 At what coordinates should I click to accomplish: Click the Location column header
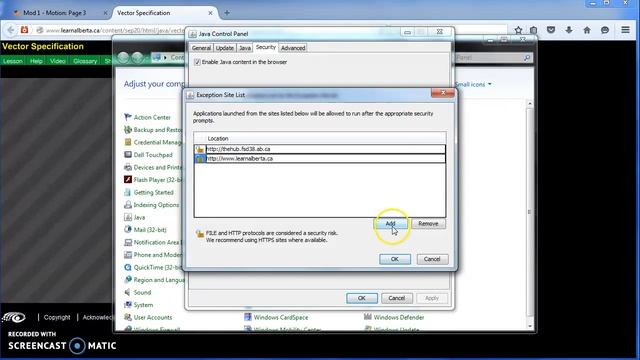(320, 138)
